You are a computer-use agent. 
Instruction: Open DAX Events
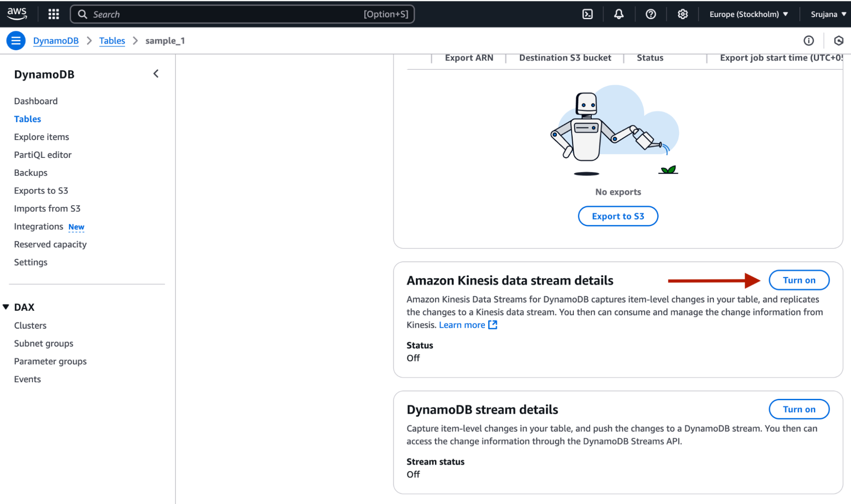[27, 379]
